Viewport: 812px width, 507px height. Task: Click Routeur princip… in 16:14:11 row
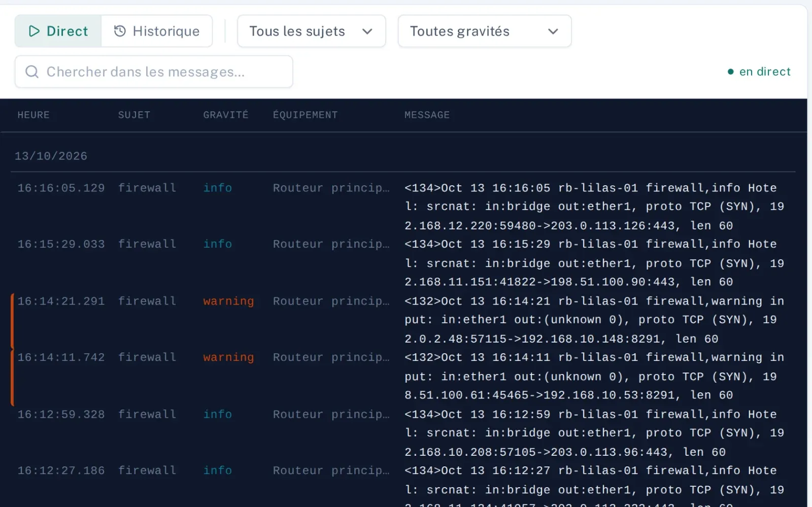(x=331, y=357)
